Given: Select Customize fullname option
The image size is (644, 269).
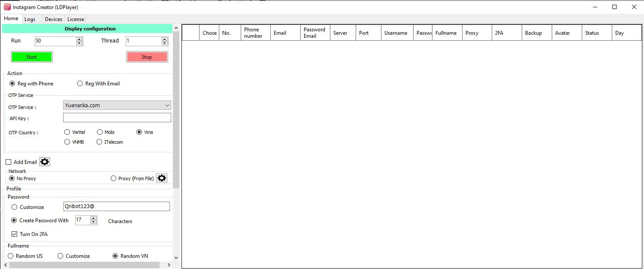Looking at the screenshot, I should tap(74, 256).
